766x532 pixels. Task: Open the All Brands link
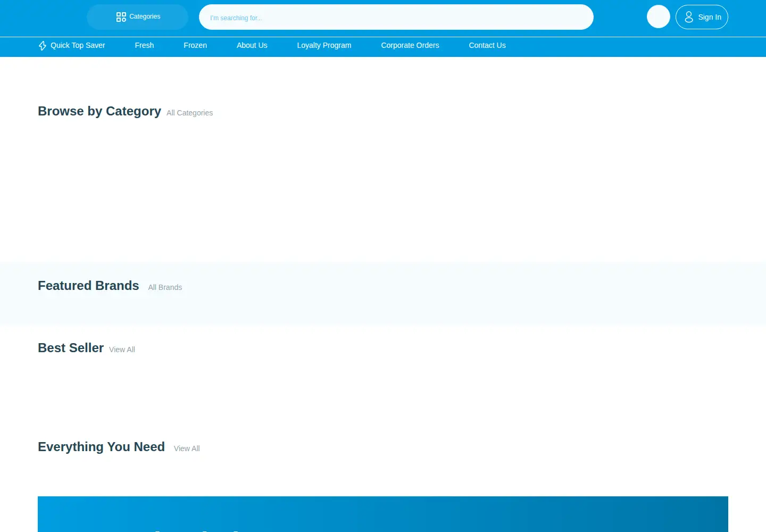pos(165,287)
